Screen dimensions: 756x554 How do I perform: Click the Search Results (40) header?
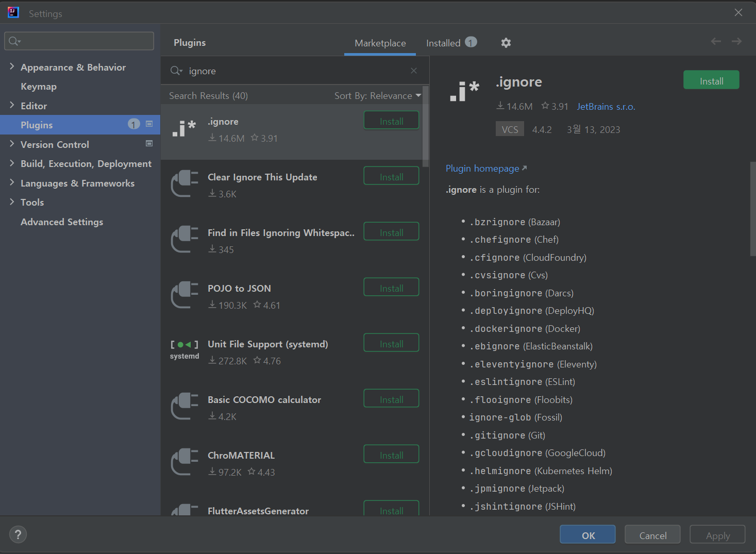click(208, 95)
